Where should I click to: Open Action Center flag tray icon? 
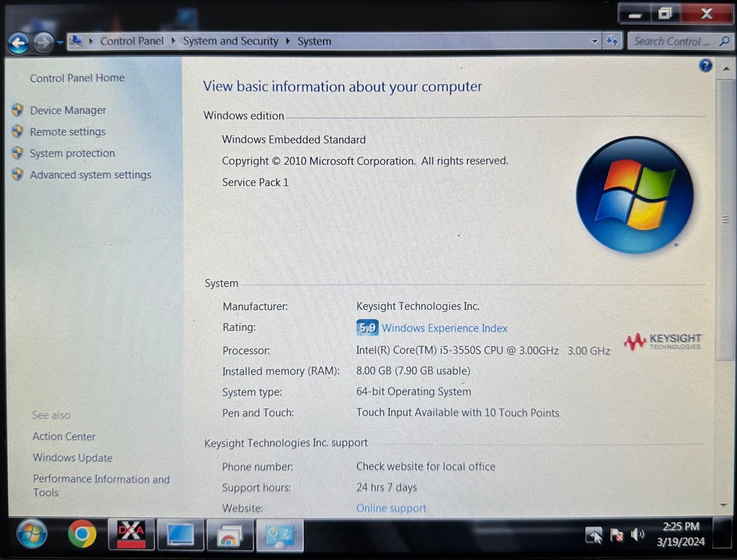(616, 535)
